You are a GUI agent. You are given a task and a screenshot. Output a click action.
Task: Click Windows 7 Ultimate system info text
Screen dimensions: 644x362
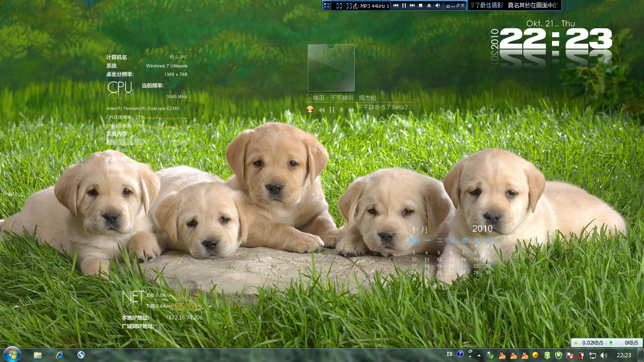point(167,66)
